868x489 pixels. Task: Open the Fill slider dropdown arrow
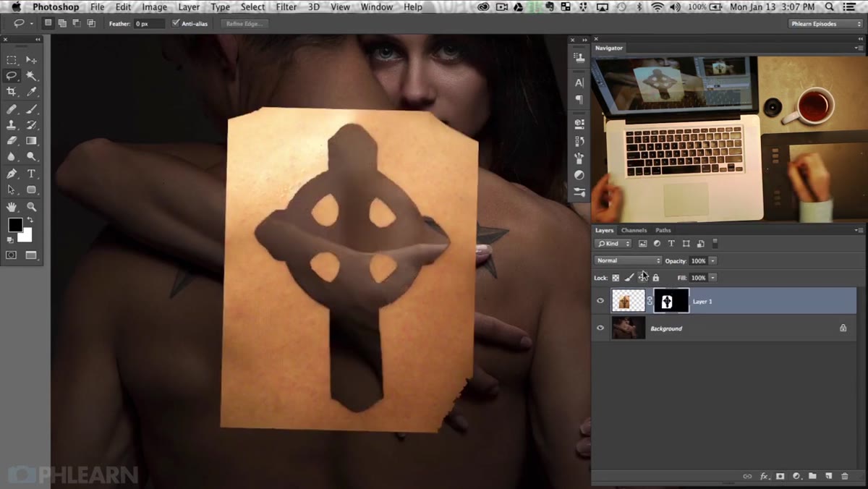pyautogui.click(x=712, y=277)
